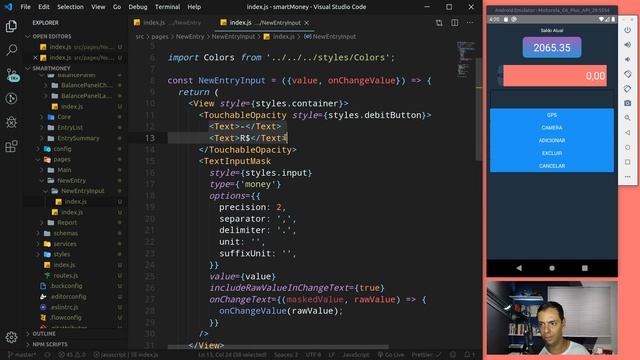Select the index.js NewEntryInput tab
The height and width of the screenshot is (360, 640).
(x=264, y=23)
